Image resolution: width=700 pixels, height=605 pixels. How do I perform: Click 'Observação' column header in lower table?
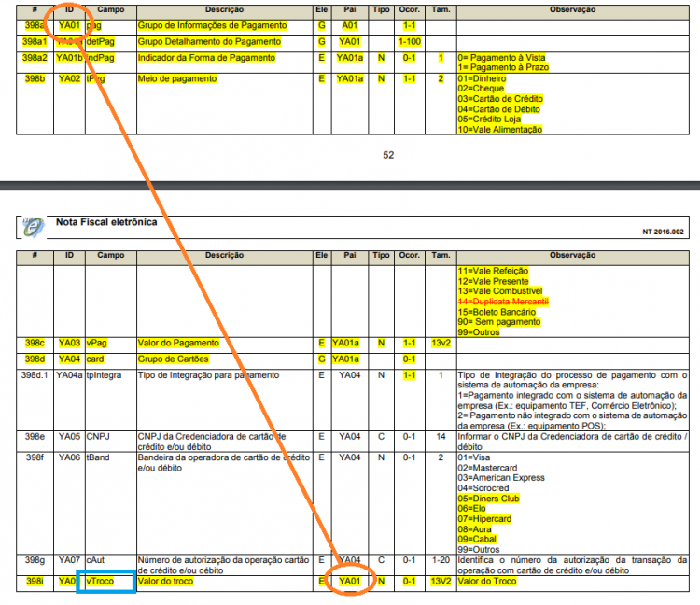572,255
